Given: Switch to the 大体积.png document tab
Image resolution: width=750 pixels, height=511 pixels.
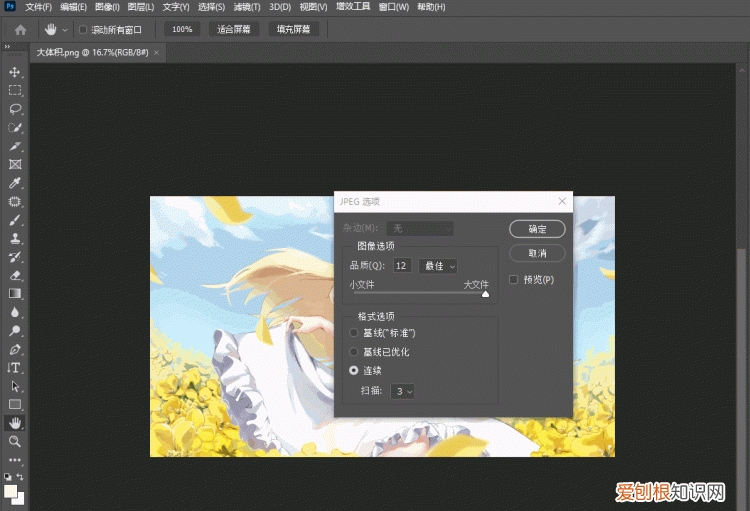Looking at the screenshot, I should click(92, 53).
